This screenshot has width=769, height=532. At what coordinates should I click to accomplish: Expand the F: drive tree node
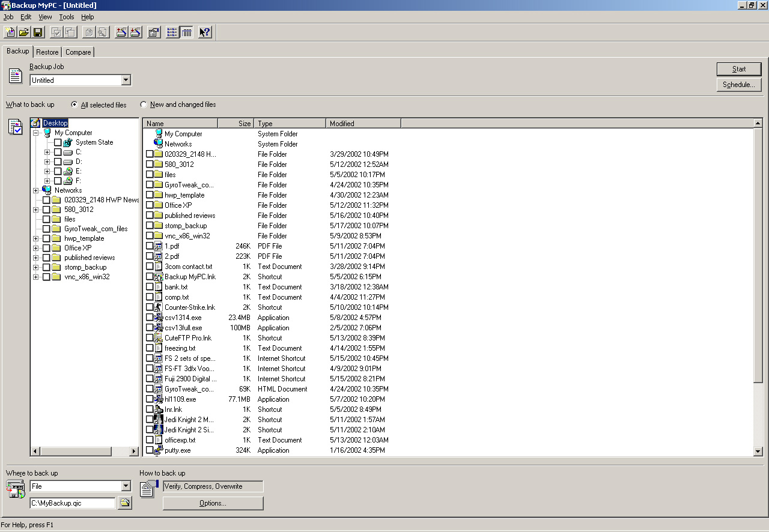coord(47,181)
